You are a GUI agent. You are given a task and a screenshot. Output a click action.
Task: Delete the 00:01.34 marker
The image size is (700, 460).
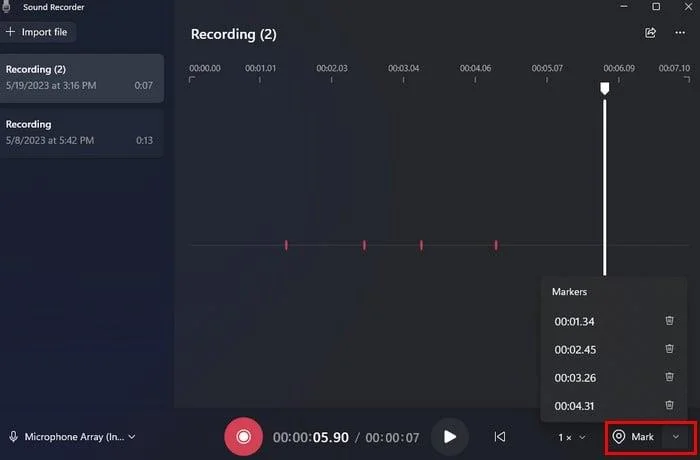pos(669,321)
